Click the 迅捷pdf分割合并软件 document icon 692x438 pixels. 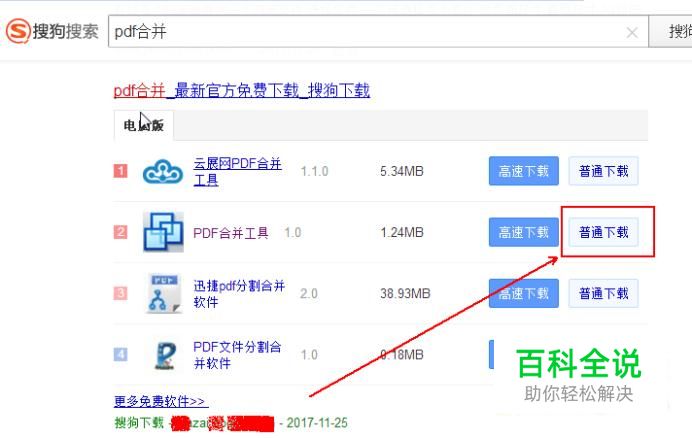(163, 293)
